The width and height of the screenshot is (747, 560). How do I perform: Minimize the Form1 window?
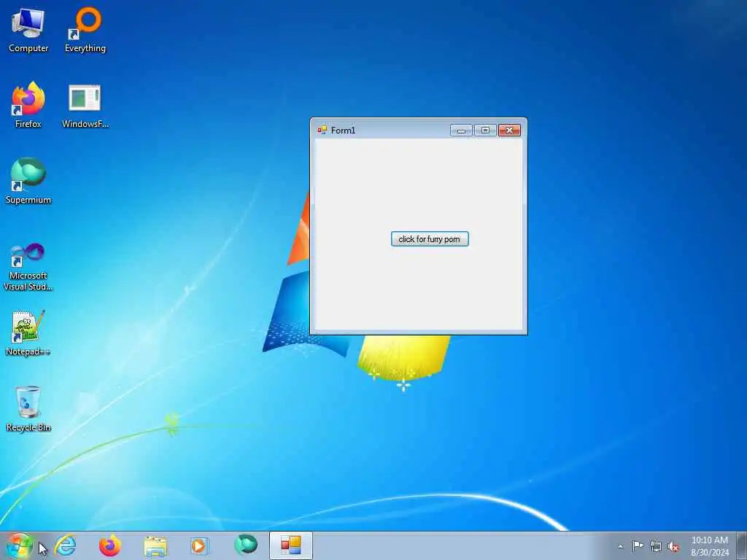click(461, 130)
